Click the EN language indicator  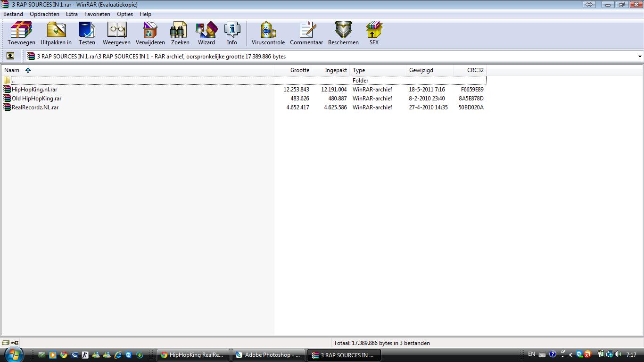point(532,354)
